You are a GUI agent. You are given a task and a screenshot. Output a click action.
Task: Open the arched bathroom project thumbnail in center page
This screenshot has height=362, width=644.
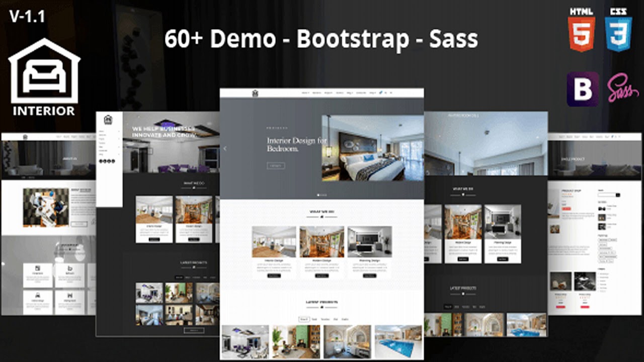(347, 342)
